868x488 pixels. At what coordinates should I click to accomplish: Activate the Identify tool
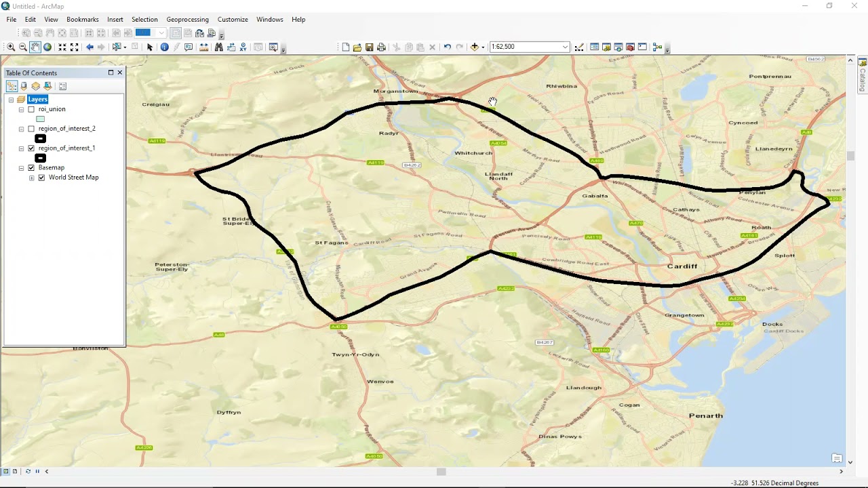pos(164,47)
